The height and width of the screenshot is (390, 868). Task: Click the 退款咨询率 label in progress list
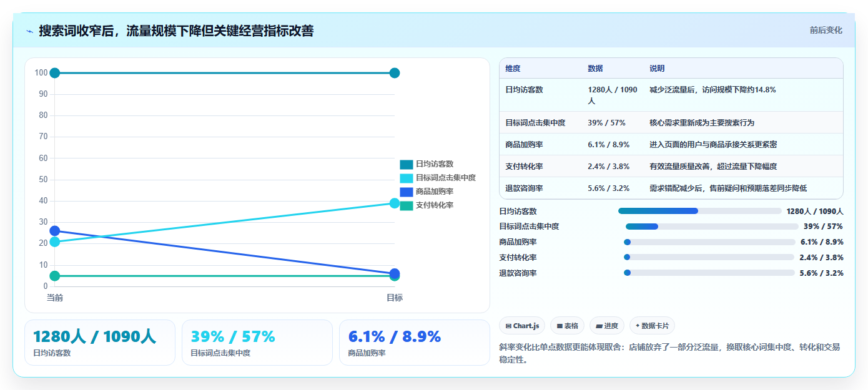[518, 273]
